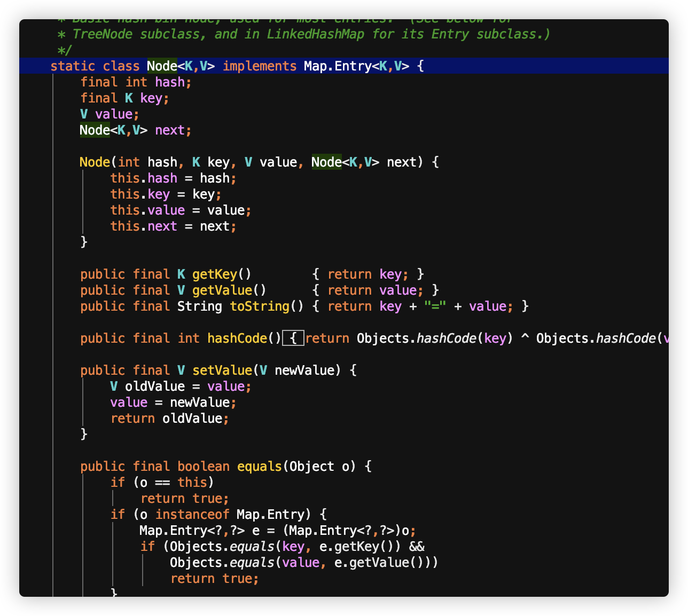The width and height of the screenshot is (688, 616).
Task: Click the "this.key = key;" assignment
Action: [x=166, y=194]
